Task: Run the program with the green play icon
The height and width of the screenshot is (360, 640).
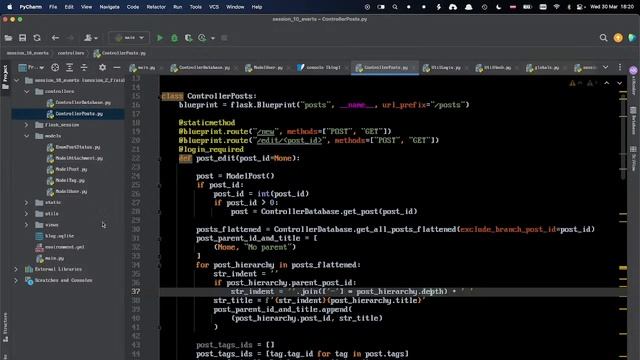Action: (160, 38)
